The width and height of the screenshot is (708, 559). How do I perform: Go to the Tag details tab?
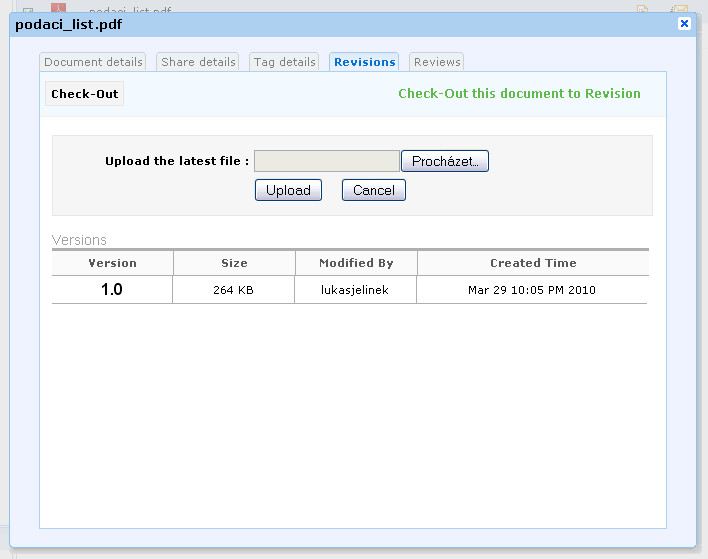(284, 62)
